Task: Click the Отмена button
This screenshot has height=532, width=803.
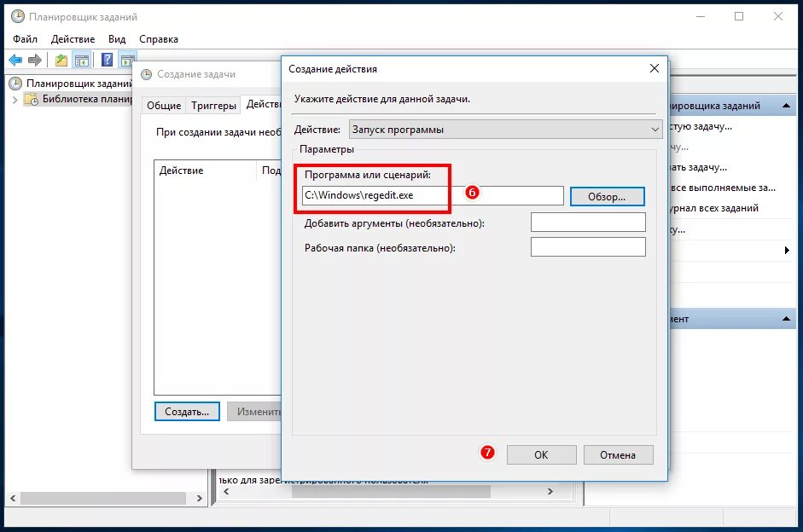Action: point(618,454)
